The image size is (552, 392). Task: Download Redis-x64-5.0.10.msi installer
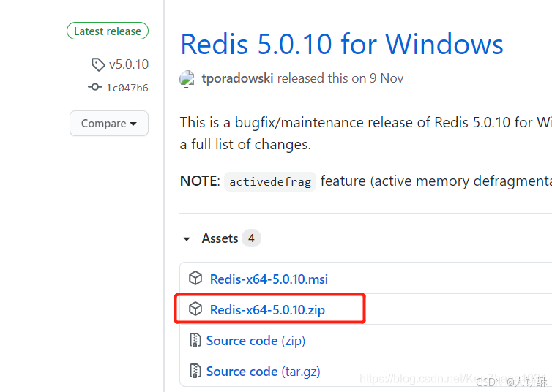269,279
